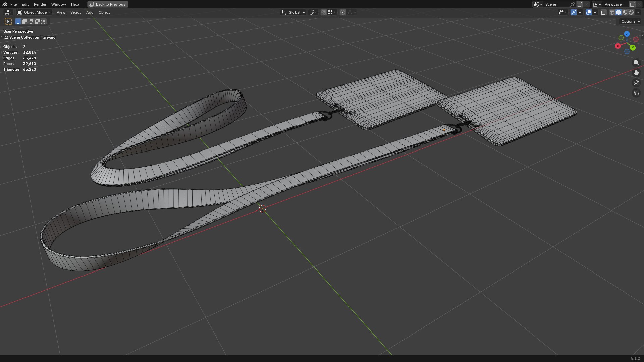The width and height of the screenshot is (644, 362).
Task: Pin the Scene with the pin icon
Action: coord(572,4)
